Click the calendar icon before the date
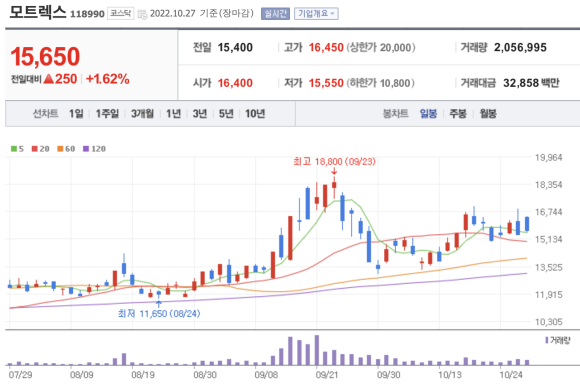Screen dimensions: 580x392 click(x=142, y=14)
